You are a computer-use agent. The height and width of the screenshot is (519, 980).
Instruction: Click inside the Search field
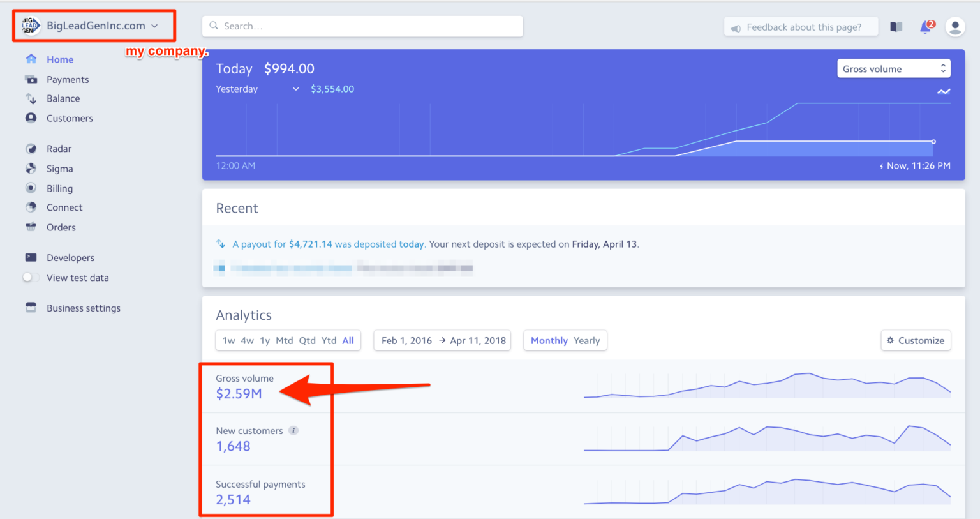(362, 26)
